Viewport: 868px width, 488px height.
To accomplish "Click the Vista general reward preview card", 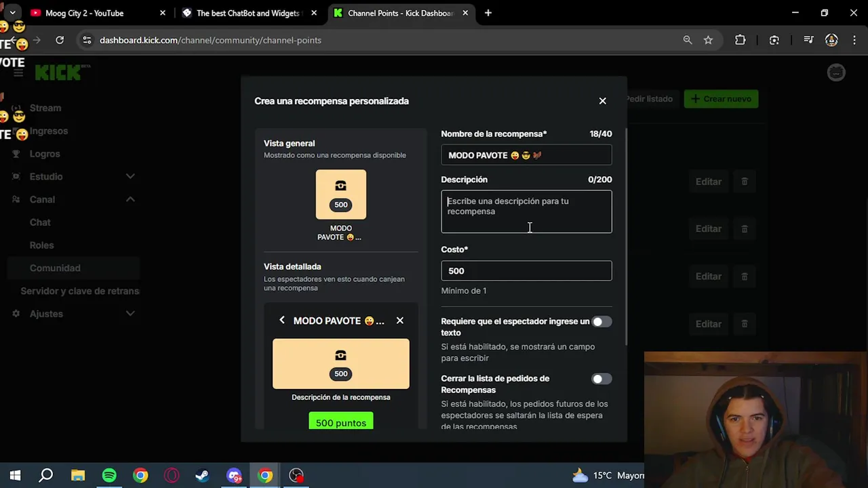I will click(340, 195).
